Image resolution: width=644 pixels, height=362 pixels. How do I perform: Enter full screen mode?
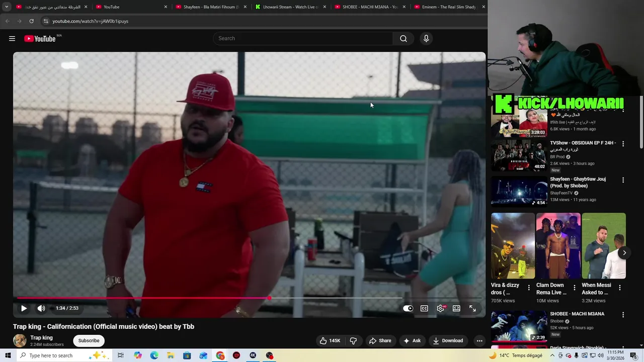pyautogui.click(x=472, y=308)
